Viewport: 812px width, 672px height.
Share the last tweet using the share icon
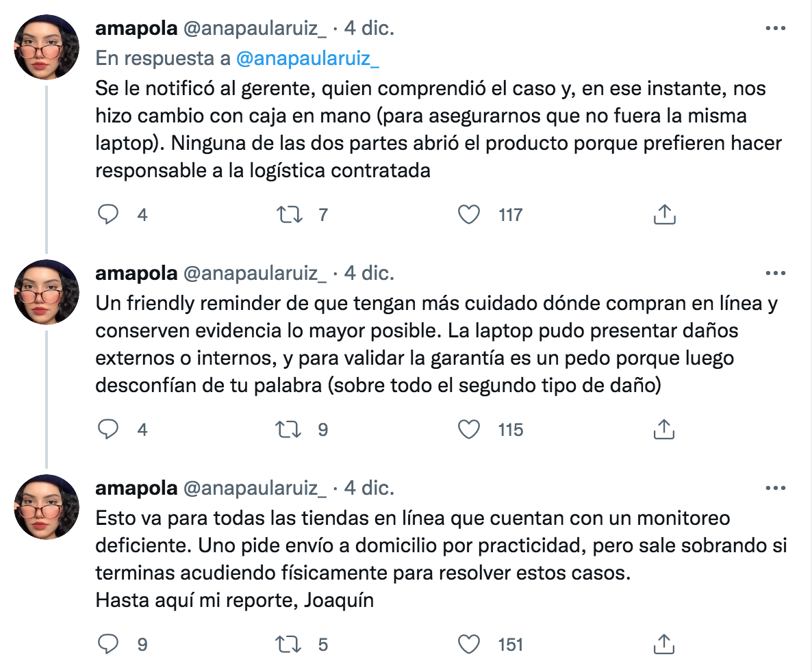click(663, 644)
